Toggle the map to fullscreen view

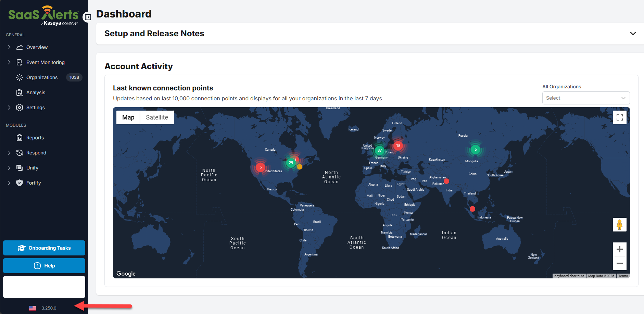[619, 117]
